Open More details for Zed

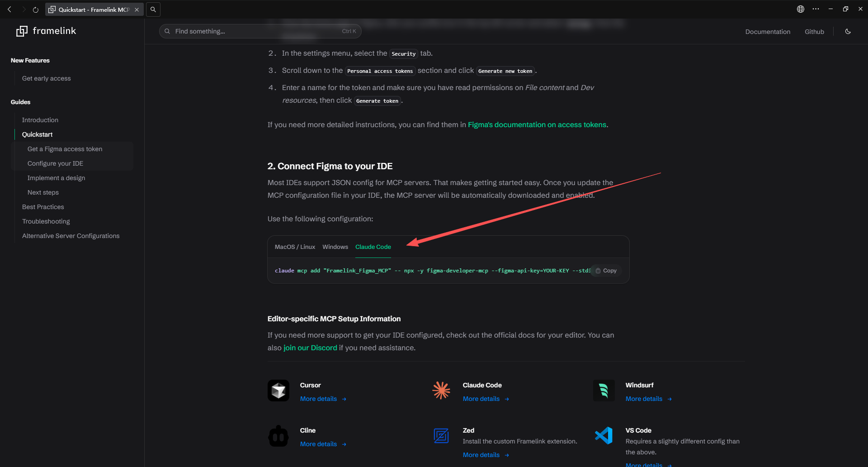point(486,455)
